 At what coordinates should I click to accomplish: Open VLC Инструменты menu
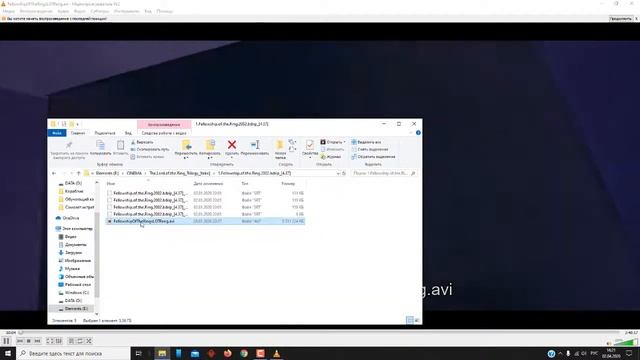[127, 11]
